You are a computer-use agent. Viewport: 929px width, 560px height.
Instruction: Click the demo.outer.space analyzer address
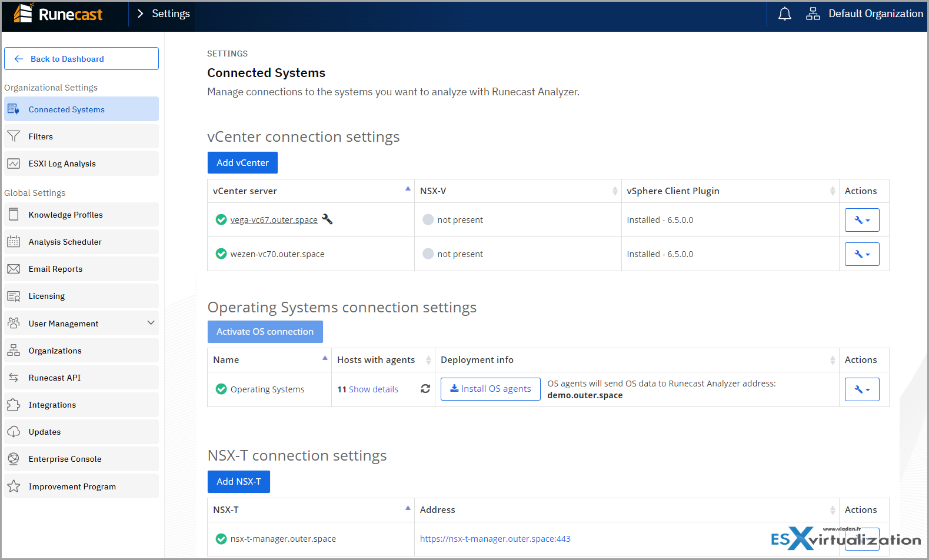tap(585, 395)
